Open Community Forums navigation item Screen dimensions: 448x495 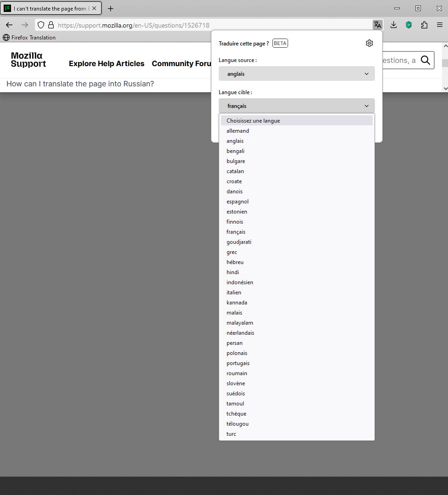click(x=181, y=63)
